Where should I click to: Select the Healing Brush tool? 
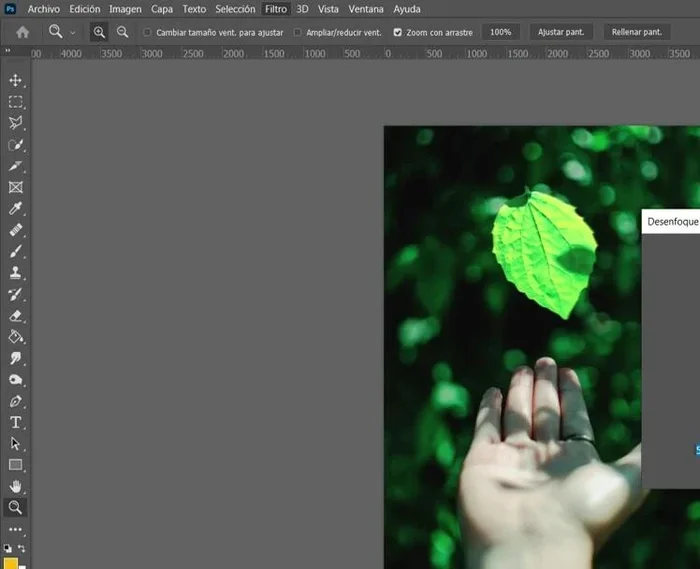[16, 230]
